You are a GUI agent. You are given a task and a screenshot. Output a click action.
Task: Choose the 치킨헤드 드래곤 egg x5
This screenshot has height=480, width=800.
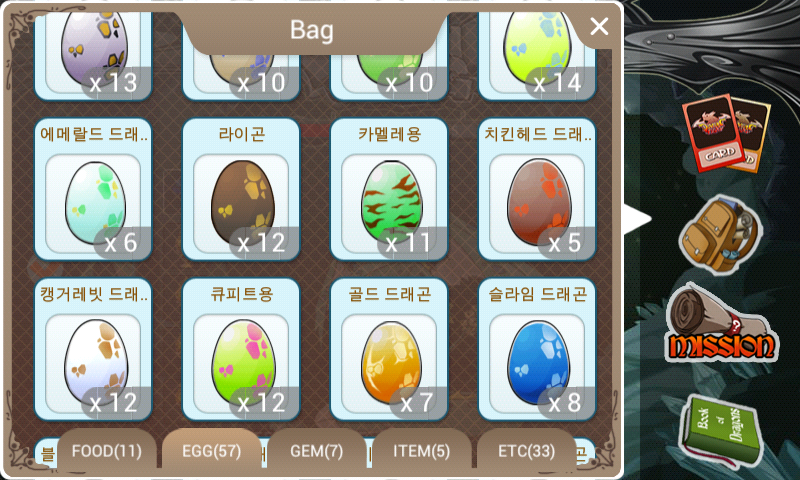[x=537, y=190]
